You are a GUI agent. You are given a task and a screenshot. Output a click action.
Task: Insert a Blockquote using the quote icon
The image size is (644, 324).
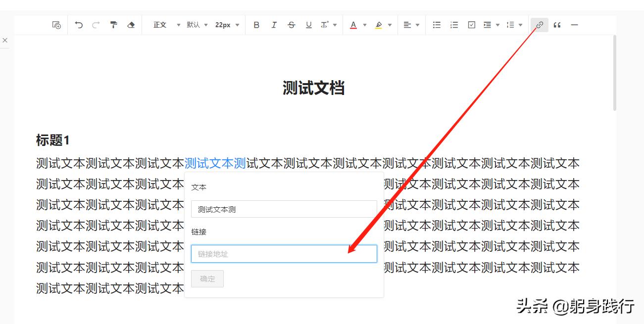[x=556, y=25]
